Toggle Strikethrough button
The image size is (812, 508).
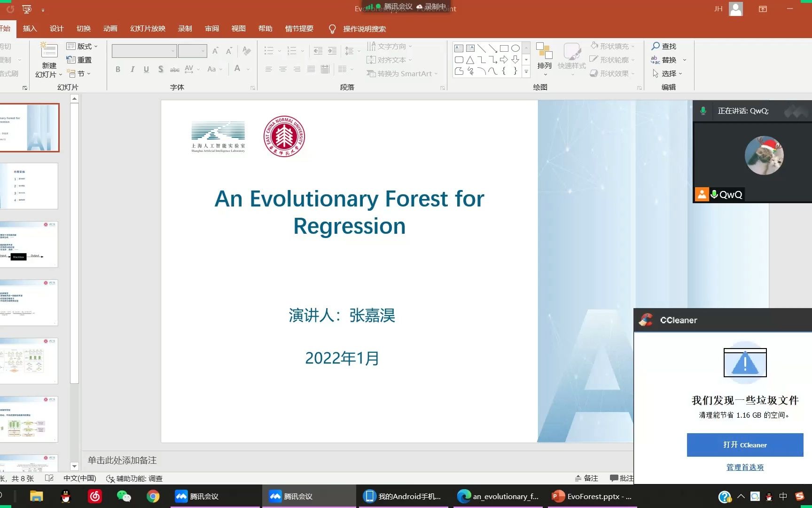175,69
